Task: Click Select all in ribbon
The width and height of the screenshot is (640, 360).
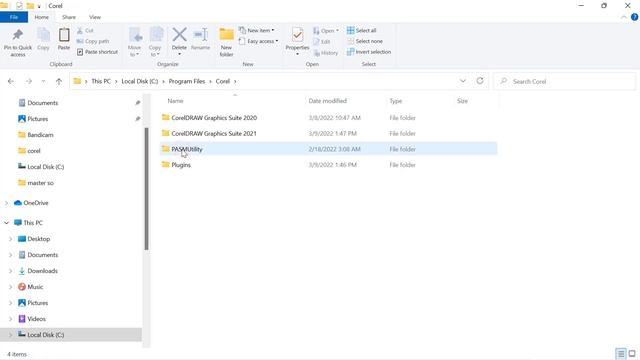Action: coord(362,31)
